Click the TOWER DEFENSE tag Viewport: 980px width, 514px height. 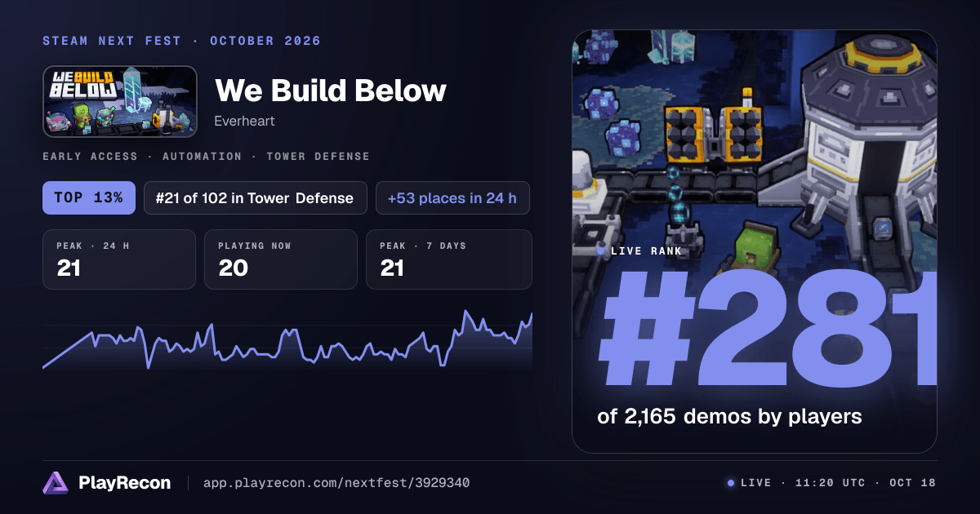pos(318,156)
